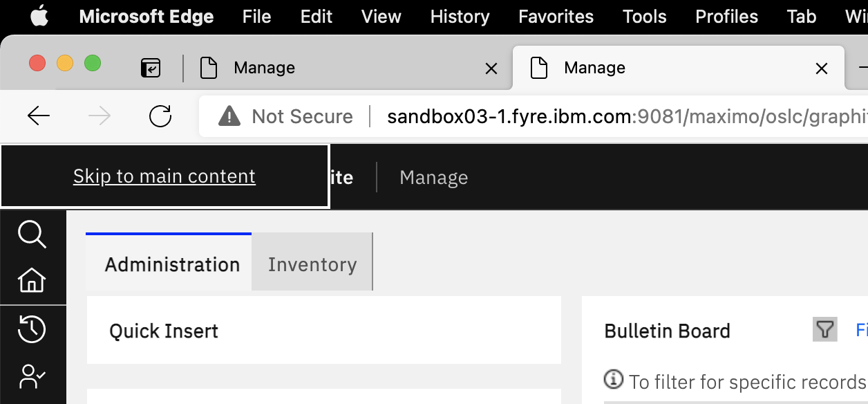
Task: Select the Administration tab
Action: 170,264
